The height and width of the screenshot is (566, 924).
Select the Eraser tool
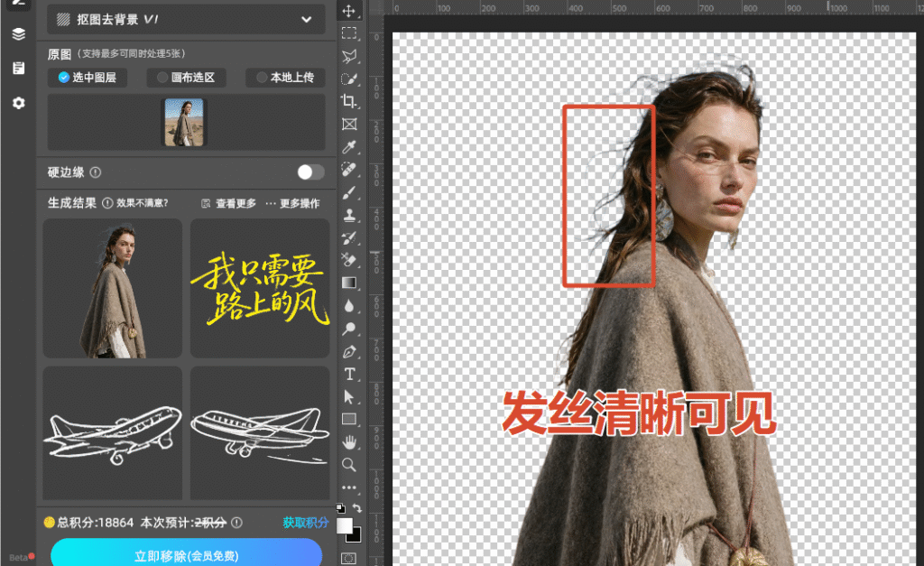point(349,260)
